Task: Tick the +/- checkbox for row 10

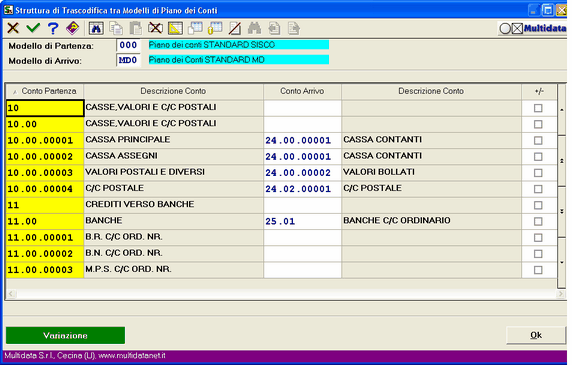Action: click(538, 108)
